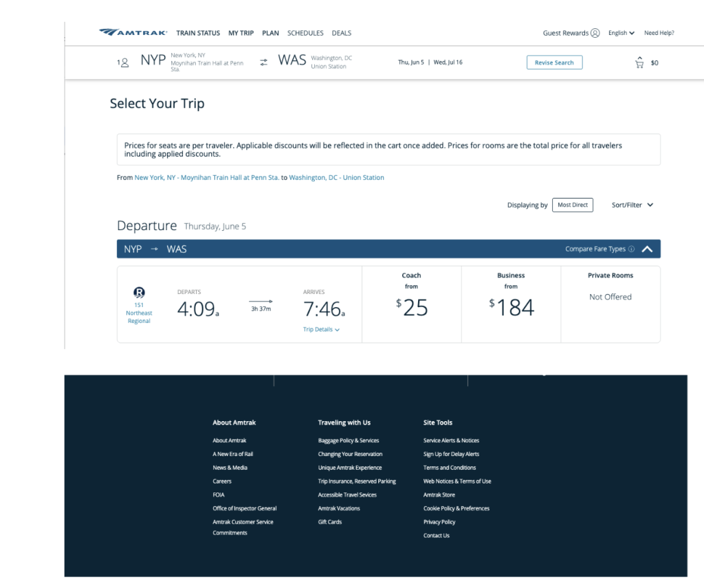Open the English language dropdown
704x588 pixels.
(620, 32)
